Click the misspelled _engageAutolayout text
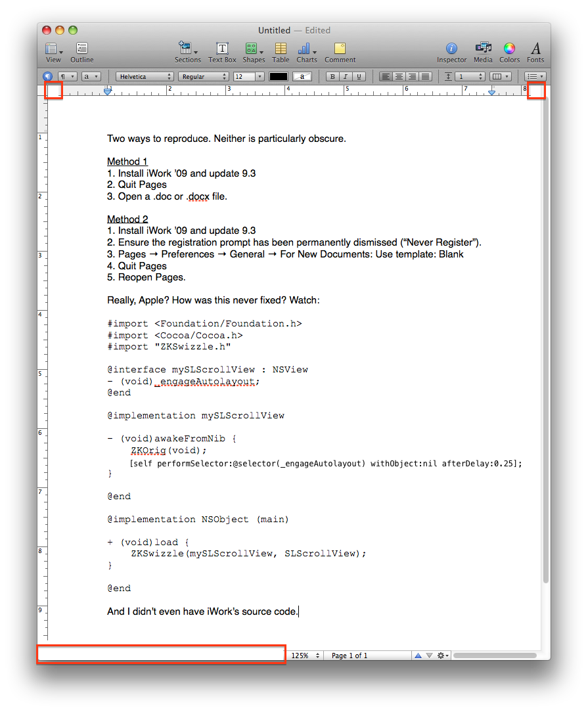588x712 pixels. [x=206, y=382]
